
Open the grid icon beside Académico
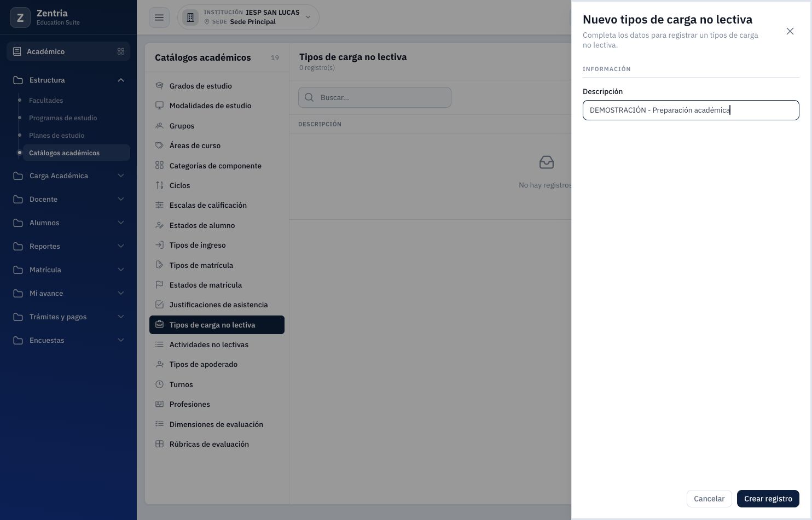click(121, 51)
